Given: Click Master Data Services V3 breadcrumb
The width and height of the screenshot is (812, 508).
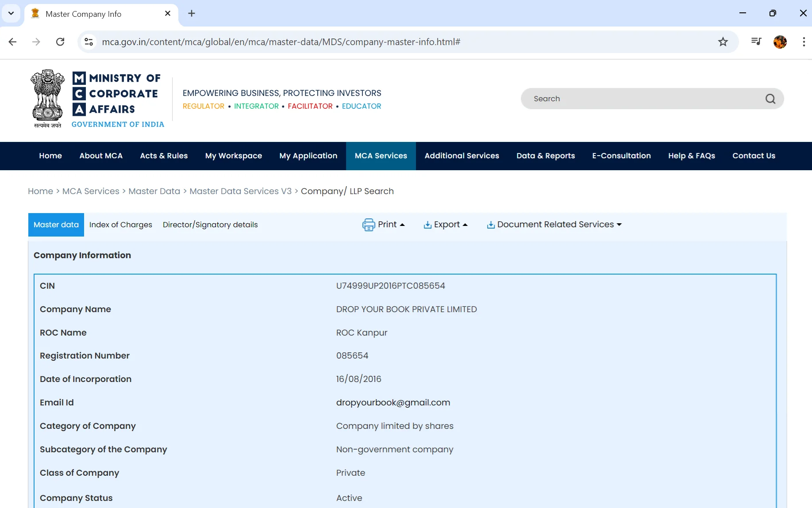Looking at the screenshot, I should click(x=241, y=191).
